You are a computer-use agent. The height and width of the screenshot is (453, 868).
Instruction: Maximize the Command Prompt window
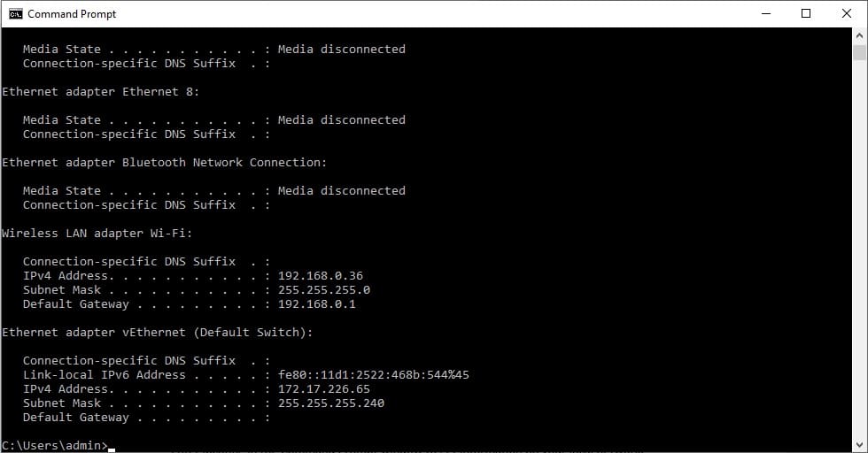click(x=806, y=14)
